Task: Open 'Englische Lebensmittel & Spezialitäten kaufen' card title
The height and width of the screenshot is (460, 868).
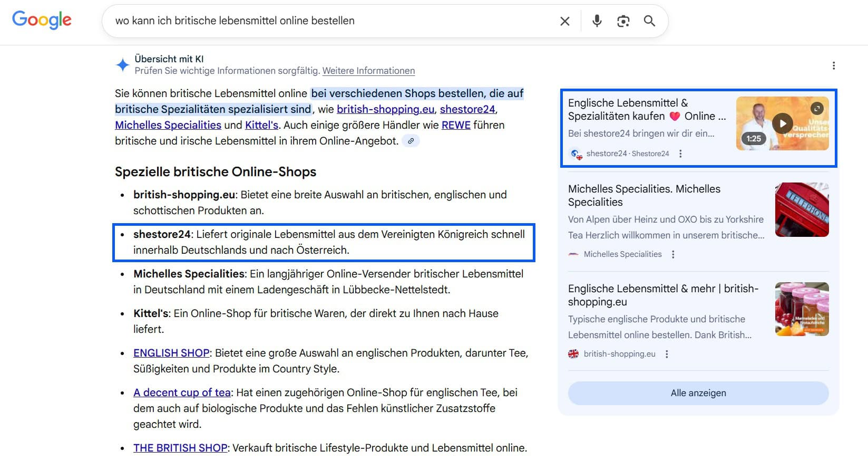Action: pyautogui.click(x=647, y=109)
